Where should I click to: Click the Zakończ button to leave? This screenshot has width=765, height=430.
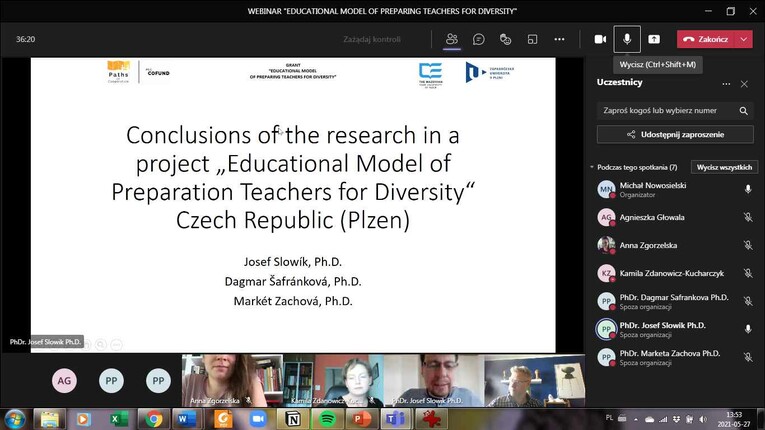[x=707, y=39]
